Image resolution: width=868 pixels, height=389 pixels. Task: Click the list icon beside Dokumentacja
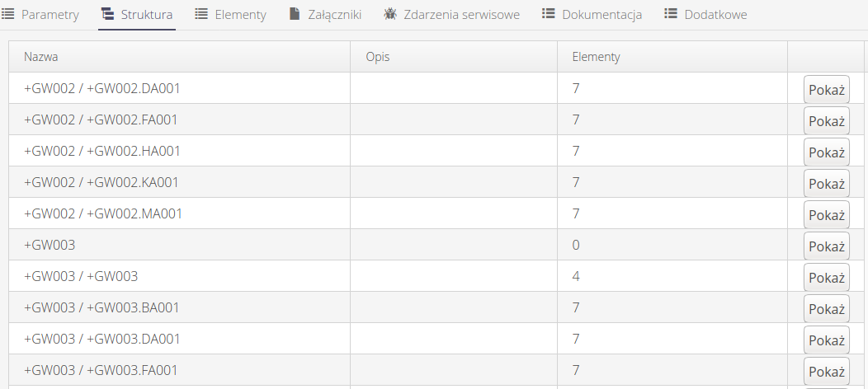click(549, 15)
